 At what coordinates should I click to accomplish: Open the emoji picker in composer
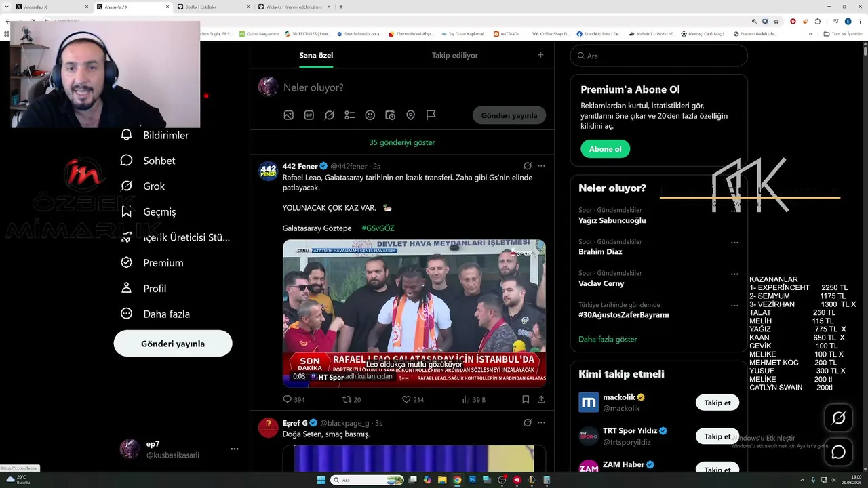[x=370, y=115]
